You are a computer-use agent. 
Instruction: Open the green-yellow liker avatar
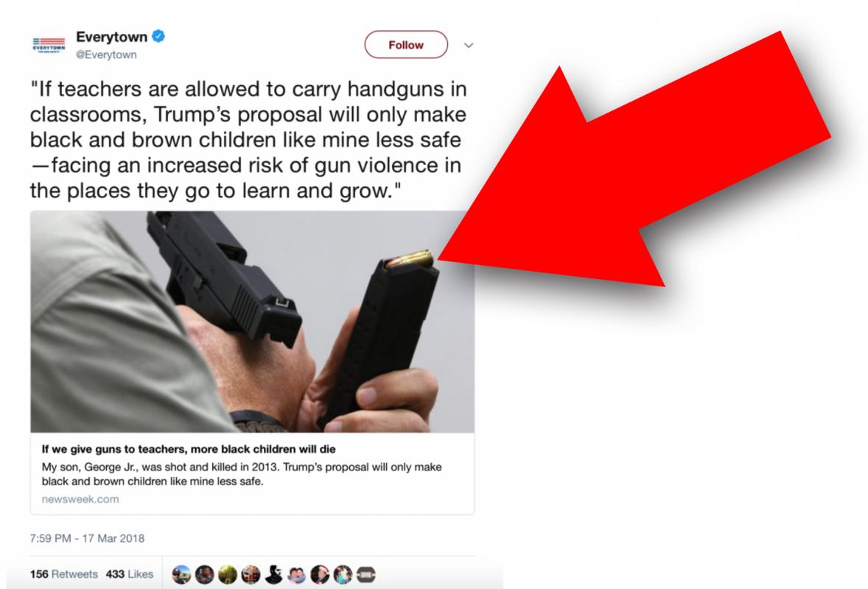coord(228,574)
